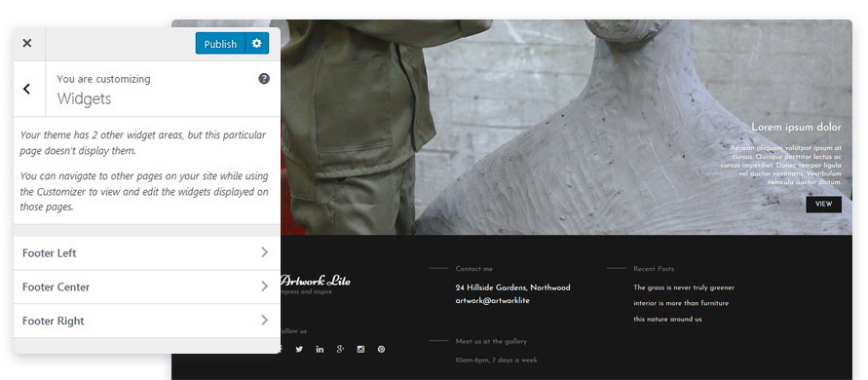Click the 'You are customizing' label
This screenshot has height=380, width=868.
coord(103,79)
